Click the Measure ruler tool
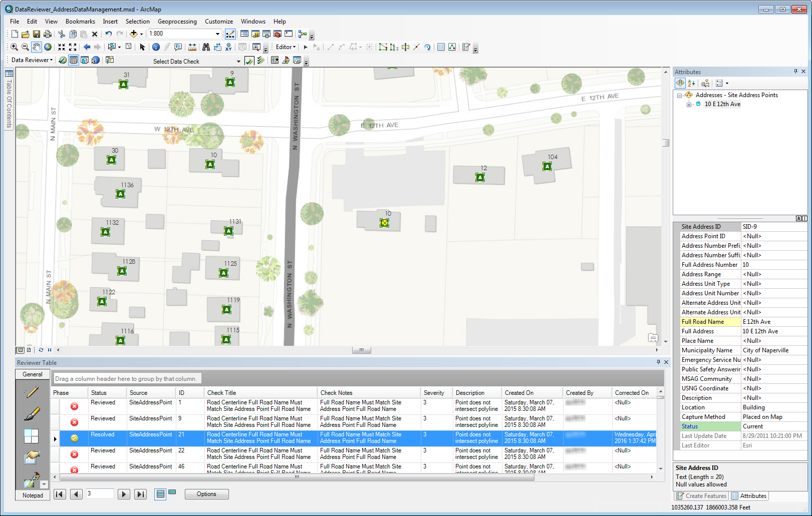The height and width of the screenshot is (516, 812). pyautogui.click(x=192, y=47)
